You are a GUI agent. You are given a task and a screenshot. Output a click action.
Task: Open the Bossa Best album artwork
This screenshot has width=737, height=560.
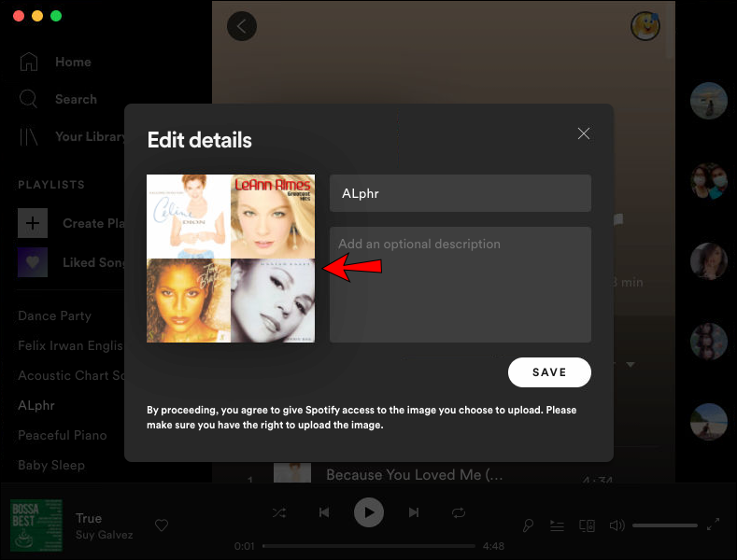36,525
